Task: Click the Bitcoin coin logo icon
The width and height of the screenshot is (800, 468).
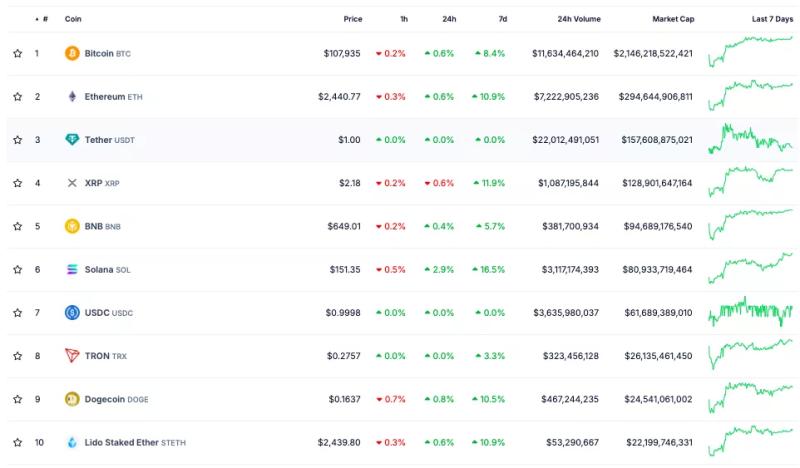Action: (72, 53)
